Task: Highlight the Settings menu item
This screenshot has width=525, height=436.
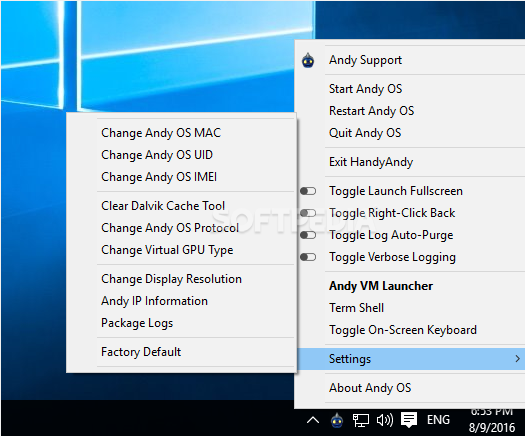Action: pyautogui.click(x=411, y=359)
